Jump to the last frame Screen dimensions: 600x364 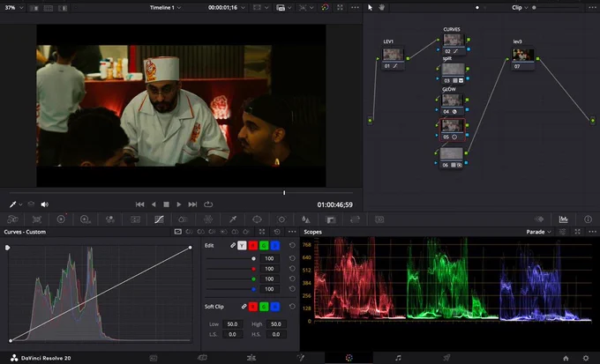point(192,204)
